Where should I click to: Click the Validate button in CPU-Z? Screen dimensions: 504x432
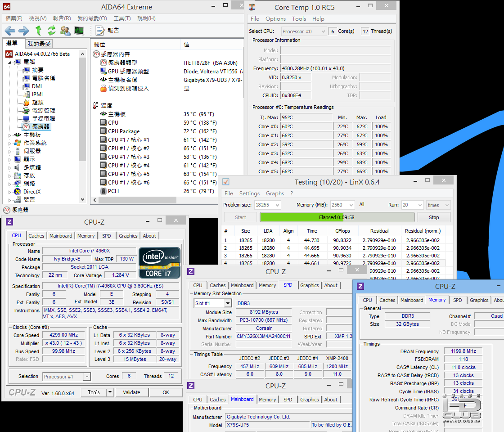point(131,392)
